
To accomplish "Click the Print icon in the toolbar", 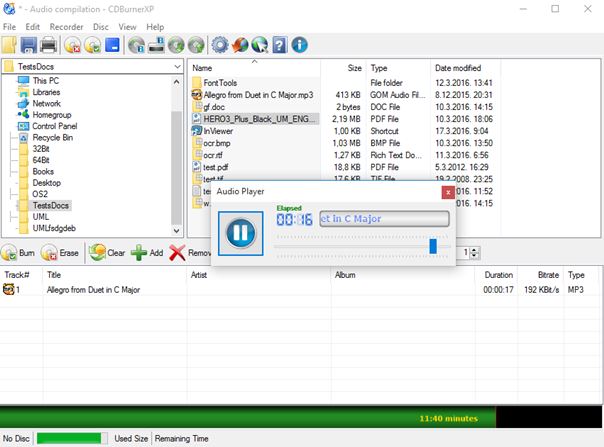I will [48, 44].
